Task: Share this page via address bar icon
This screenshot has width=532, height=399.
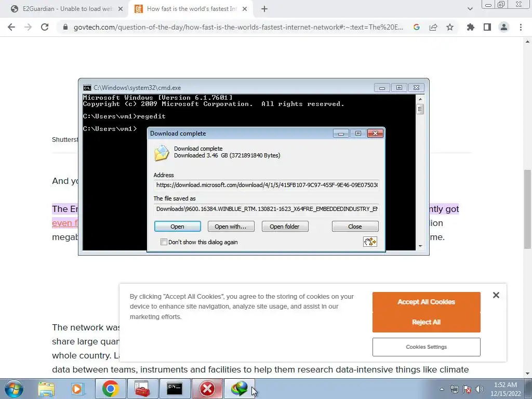Action: [x=433, y=27]
